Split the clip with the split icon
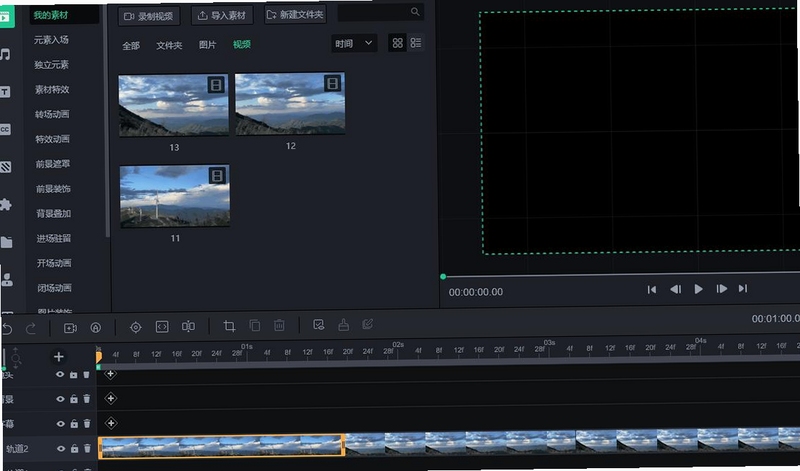Viewport: 800px width, 471px height. (188, 326)
